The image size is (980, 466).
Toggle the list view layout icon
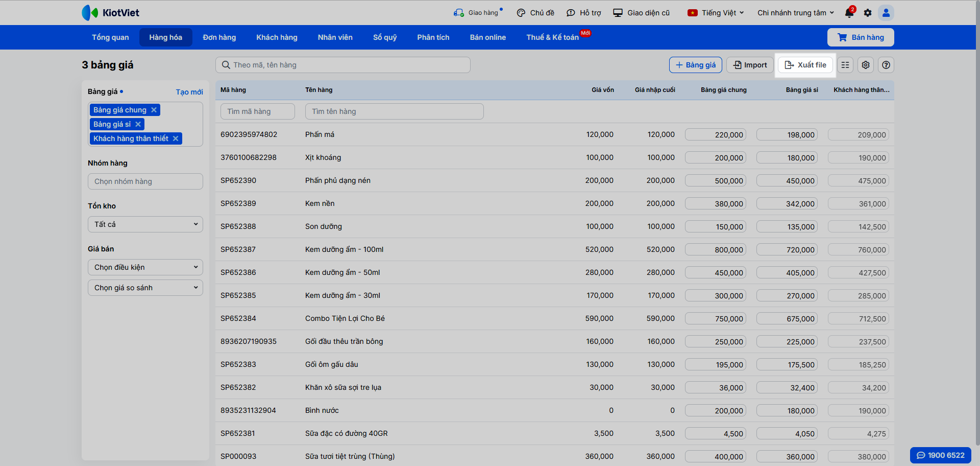845,65
